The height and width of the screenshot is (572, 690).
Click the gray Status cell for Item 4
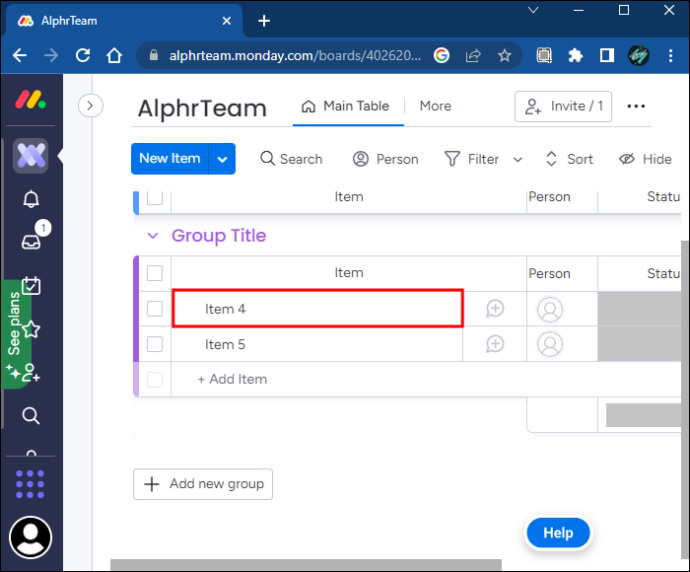pos(639,308)
